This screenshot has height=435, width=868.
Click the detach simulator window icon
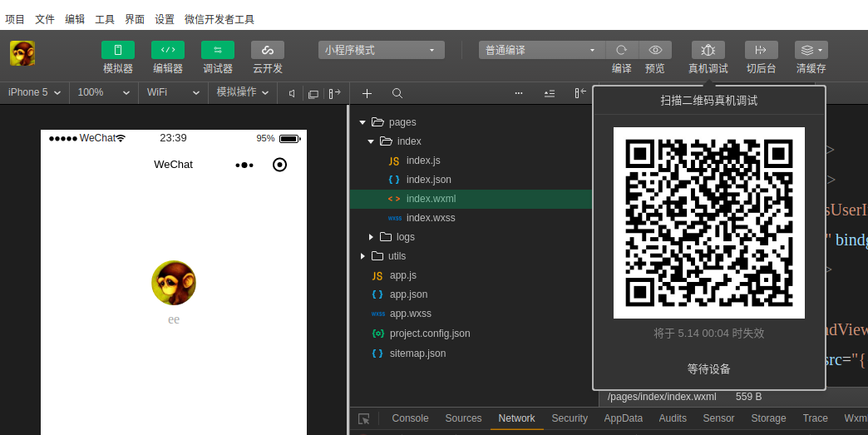(x=313, y=94)
